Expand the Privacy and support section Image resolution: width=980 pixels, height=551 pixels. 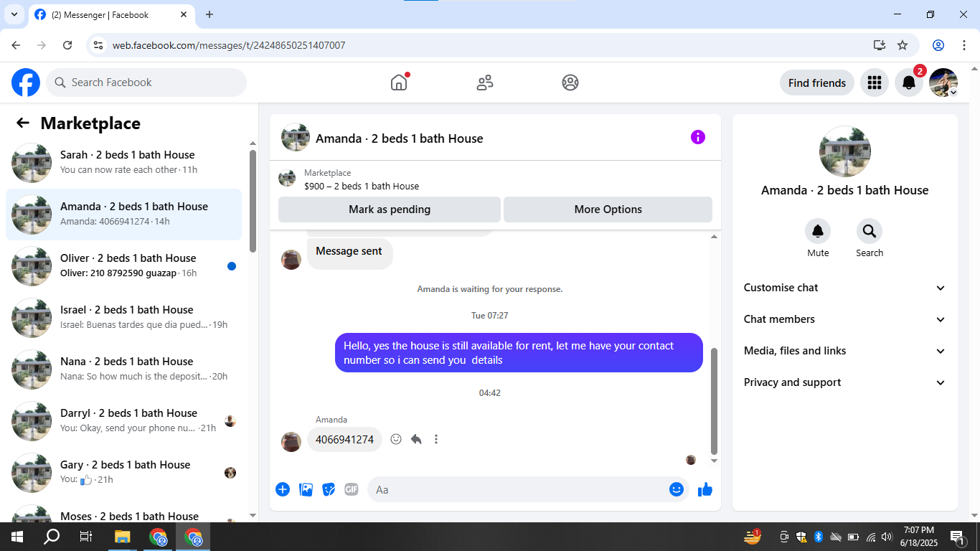(x=845, y=382)
